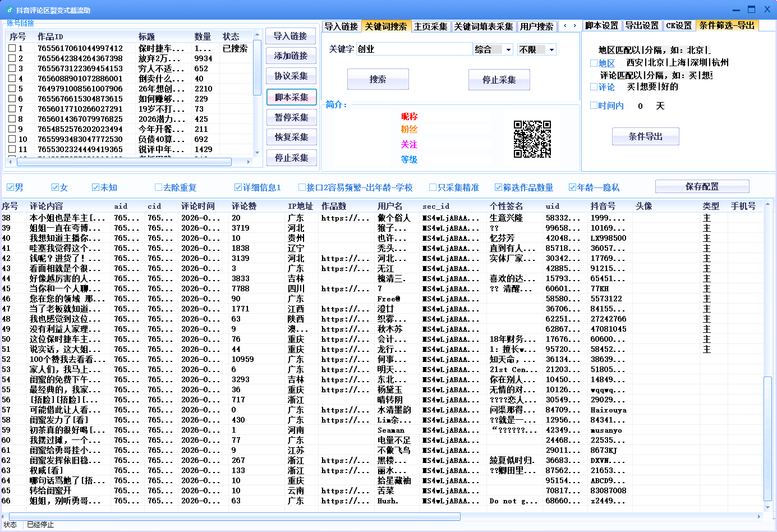The height and width of the screenshot is (532, 777).
Task: Click the QR code image in profile panel
Action: (532, 139)
